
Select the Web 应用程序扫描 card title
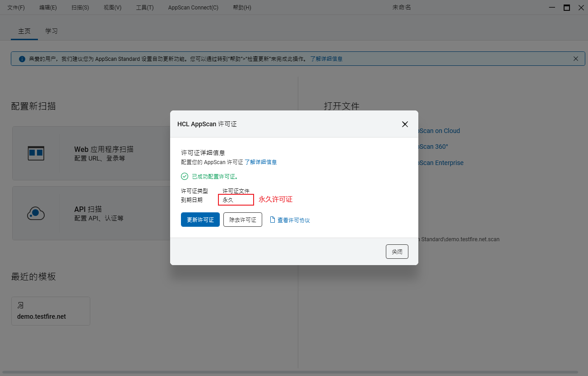coord(104,149)
